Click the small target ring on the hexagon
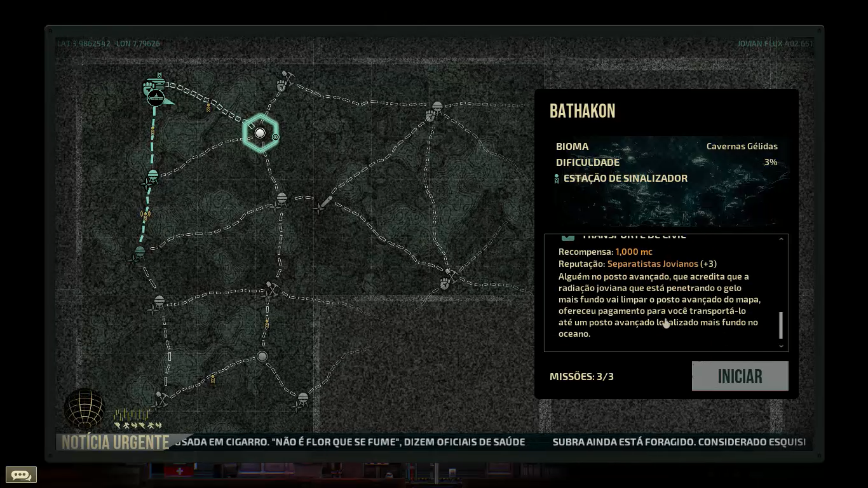Image resolution: width=868 pixels, height=488 pixels. click(275, 137)
